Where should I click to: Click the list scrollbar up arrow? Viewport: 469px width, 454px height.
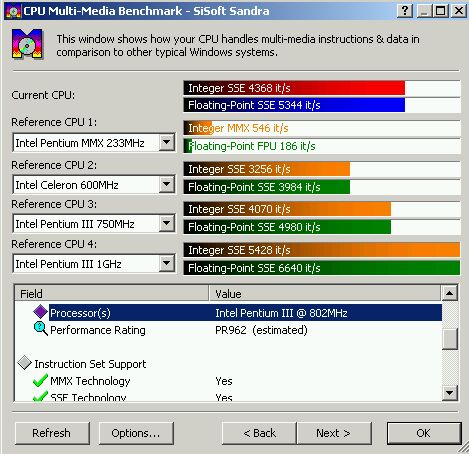[449, 293]
